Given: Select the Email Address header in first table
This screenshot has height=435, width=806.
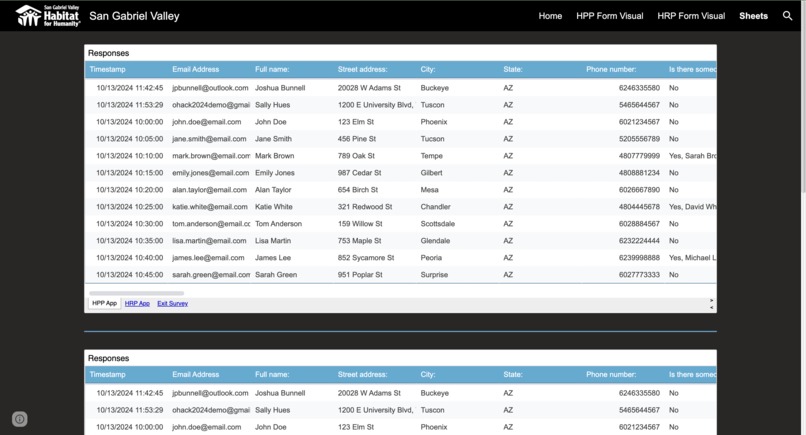Looking at the screenshot, I should click(x=195, y=69).
